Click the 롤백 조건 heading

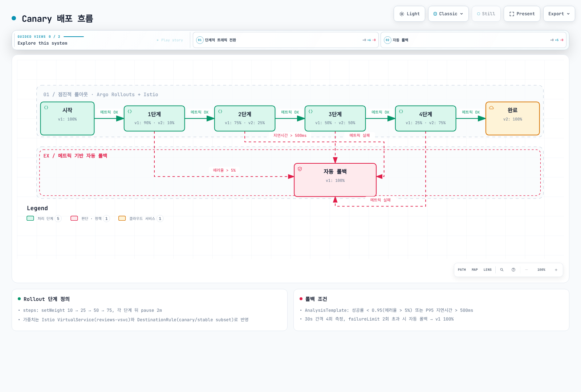point(316,299)
